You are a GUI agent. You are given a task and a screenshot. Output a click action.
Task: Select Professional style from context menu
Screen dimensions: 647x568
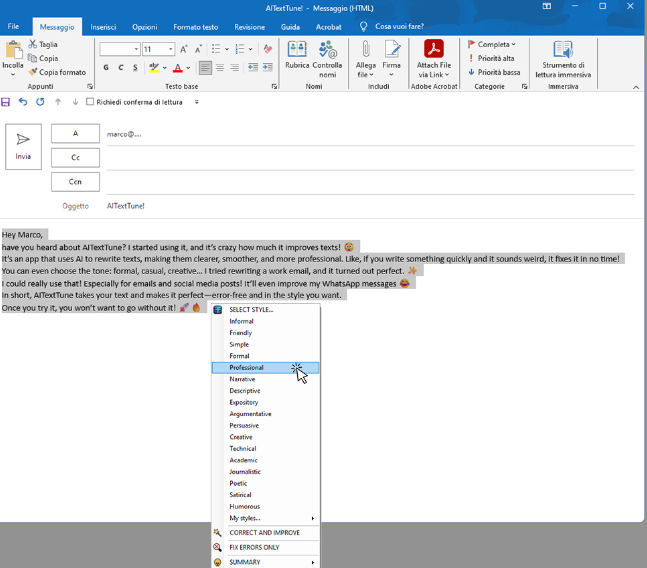pos(247,368)
